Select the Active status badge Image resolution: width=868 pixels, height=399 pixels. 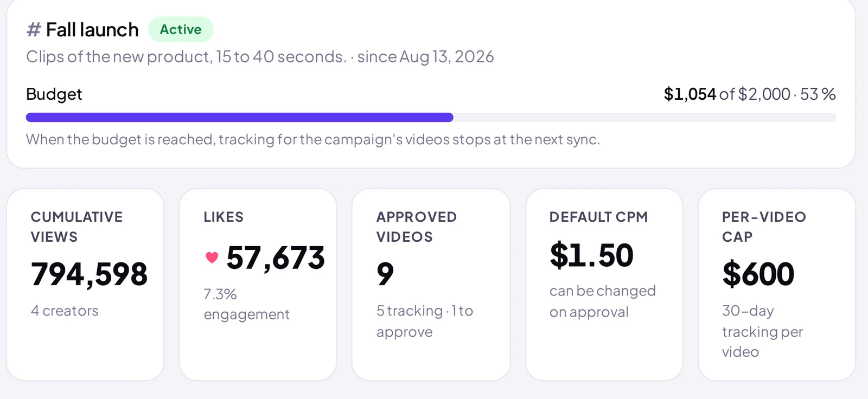[x=181, y=29]
